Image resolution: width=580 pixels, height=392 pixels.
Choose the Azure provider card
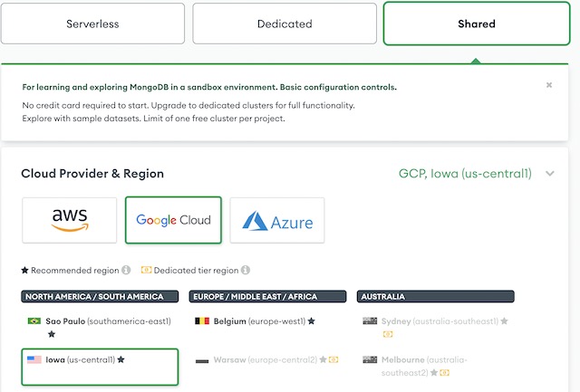click(277, 220)
